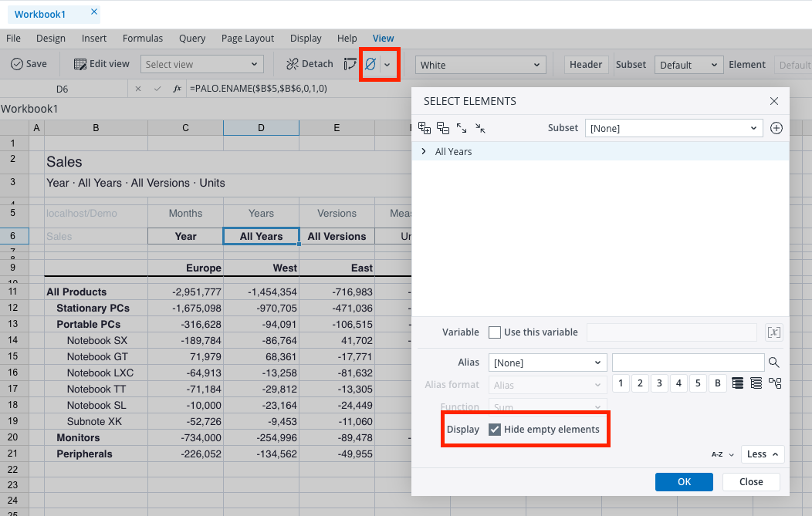Screen dimensions: 812x516
Task: Click the hierarchy tree view icon
Action: (775, 383)
